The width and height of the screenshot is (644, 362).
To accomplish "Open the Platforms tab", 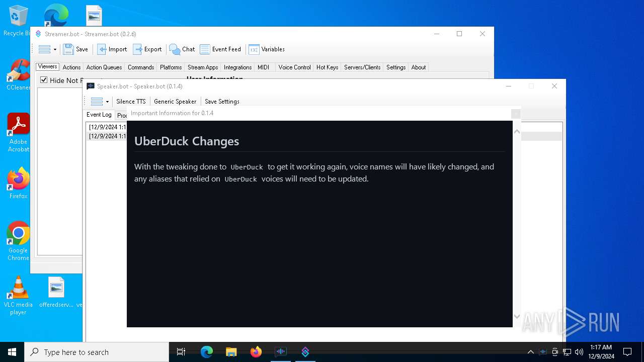I will coord(171,67).
